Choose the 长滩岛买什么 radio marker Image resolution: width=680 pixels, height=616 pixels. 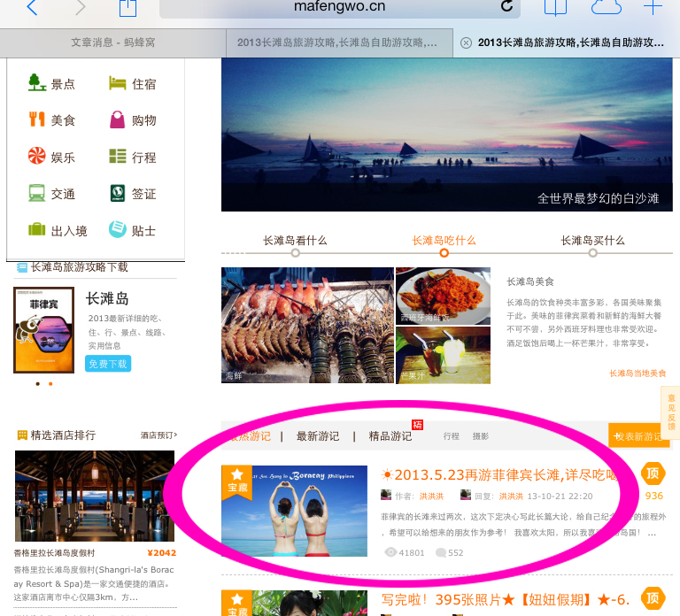592,253
